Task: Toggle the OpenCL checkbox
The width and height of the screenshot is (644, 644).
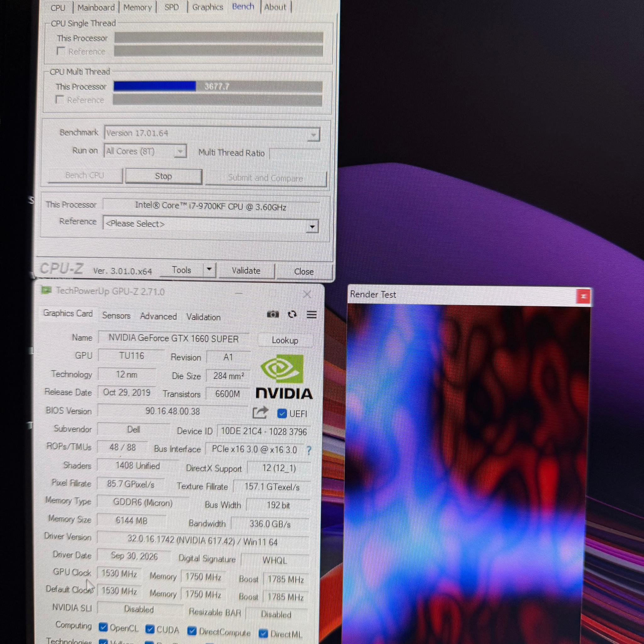Action: click(103, 627)
